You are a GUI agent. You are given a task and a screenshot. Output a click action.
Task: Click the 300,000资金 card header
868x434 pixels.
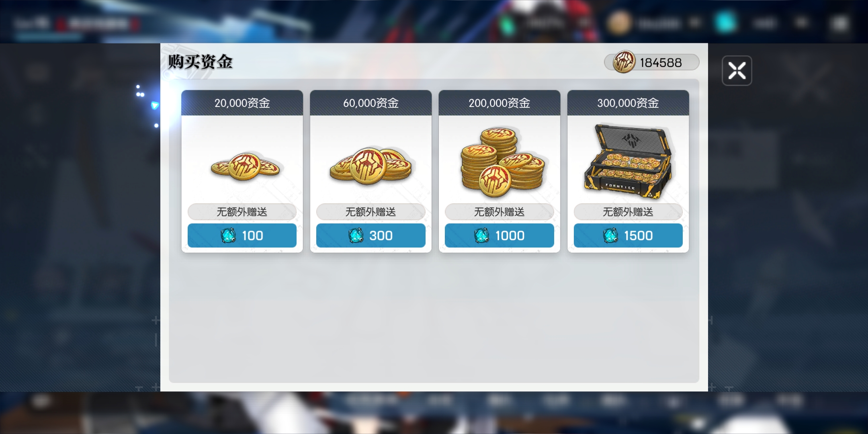628,103
